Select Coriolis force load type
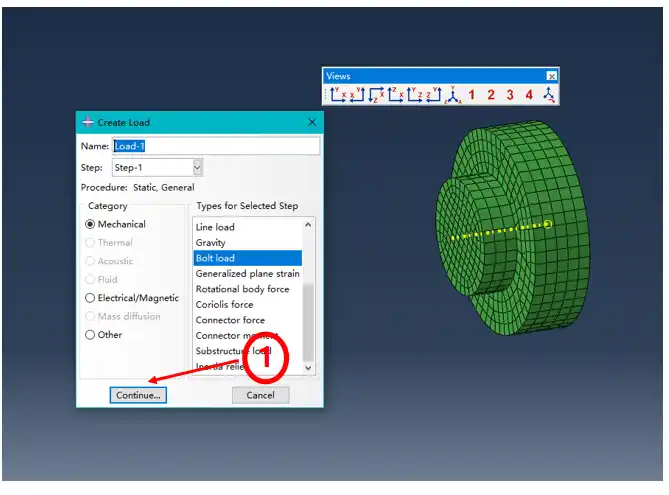The image size is (669, 495). (x=247, y=305)
